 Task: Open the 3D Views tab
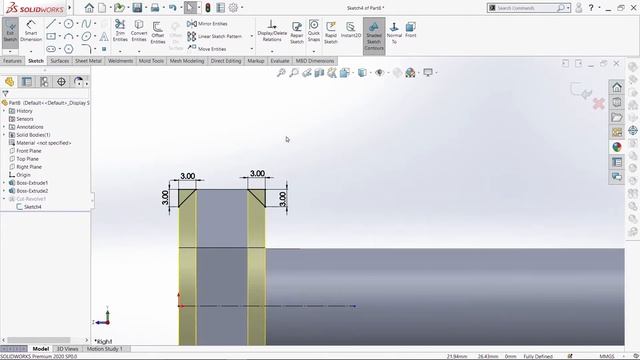coord(67,349)
